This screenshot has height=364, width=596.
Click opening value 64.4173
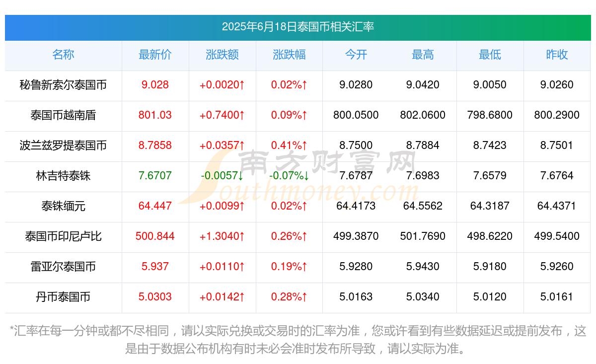(x=356, y=206)
